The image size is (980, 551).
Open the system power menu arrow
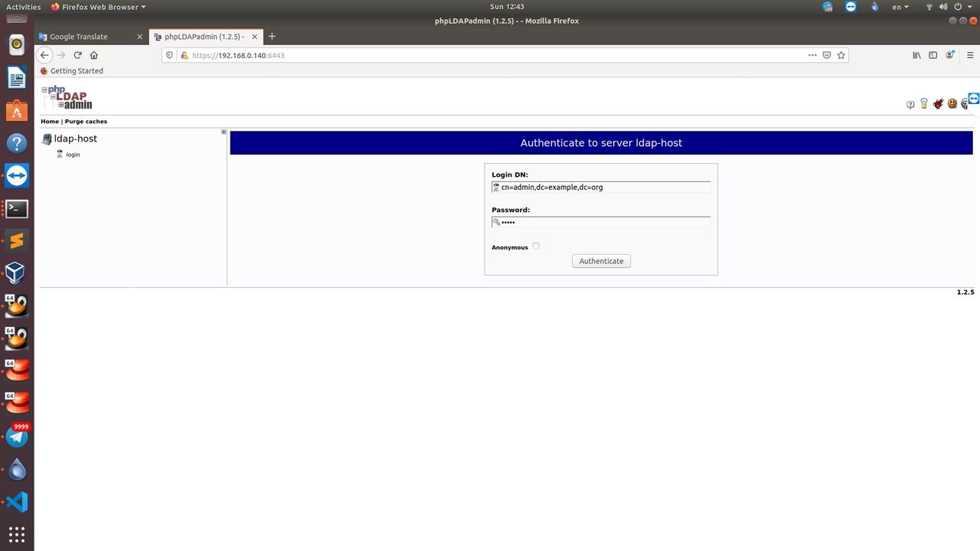(x=969, y=7)
